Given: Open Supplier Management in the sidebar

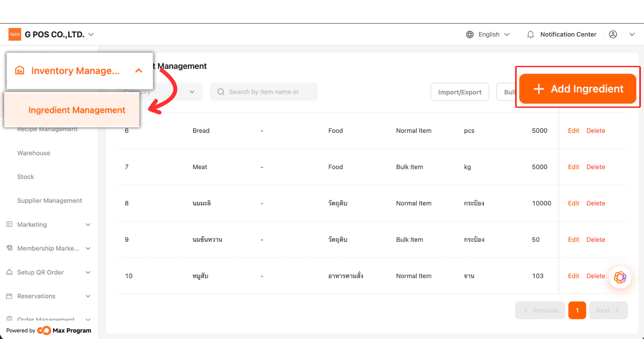Looking at the screenshot, I should [50, 200].
